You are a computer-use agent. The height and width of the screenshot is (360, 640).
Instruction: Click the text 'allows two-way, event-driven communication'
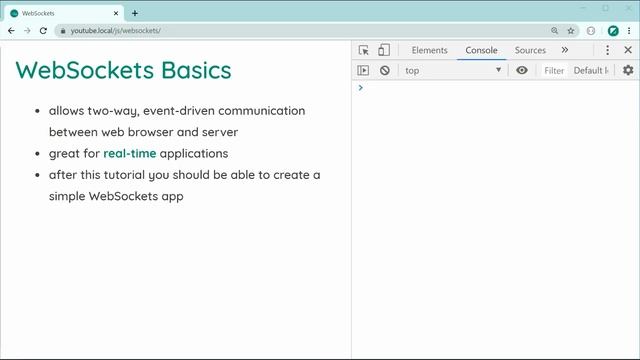point(177,111)
